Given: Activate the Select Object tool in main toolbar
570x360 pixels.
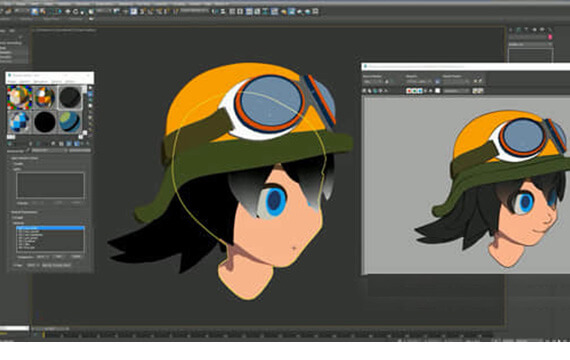Looking at the screenshot, I should (x=35, y=11).
